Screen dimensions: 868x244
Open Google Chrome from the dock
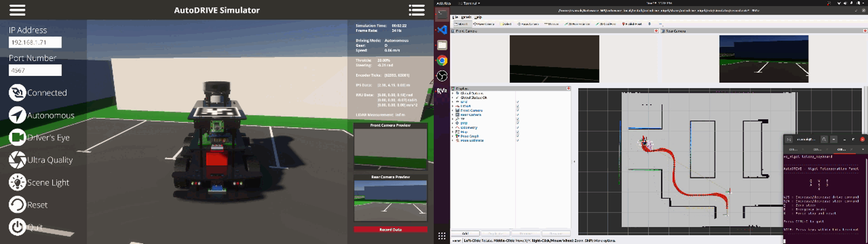coord(442,61)
